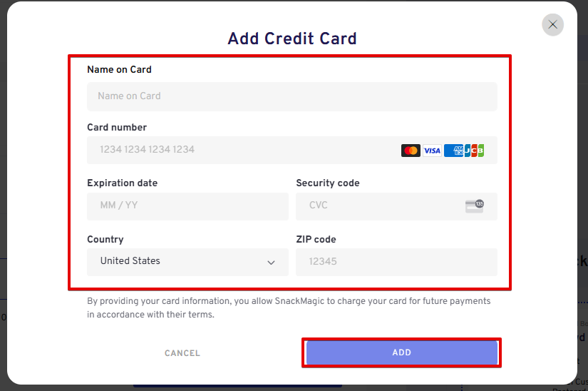The width and height of the screenshot is (588, 391).
Task: Click the "Add Credit Card" heading
Action: tap(292, 39)
